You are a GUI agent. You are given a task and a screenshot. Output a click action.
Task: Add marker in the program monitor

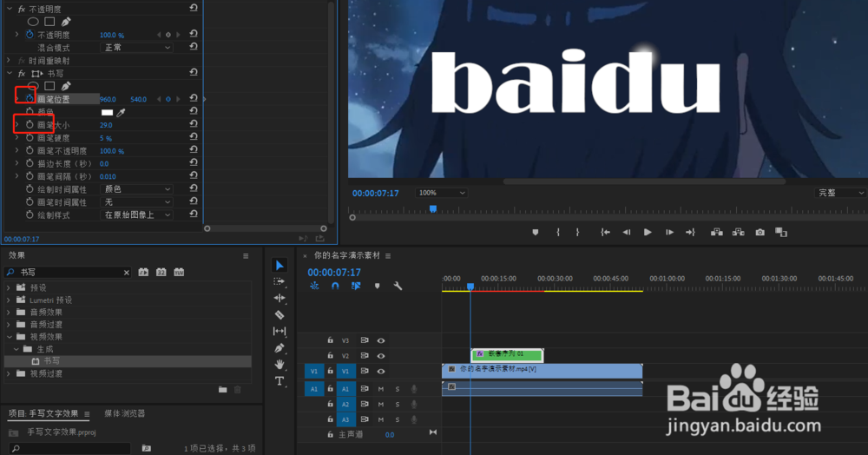pos(536,233)
